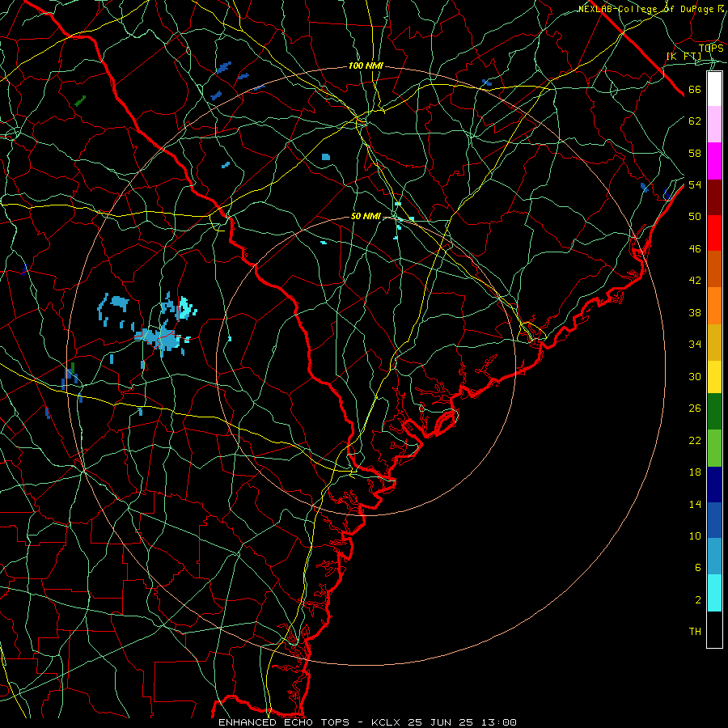Screen dimensions: 728x728
Task: Click the 25 JUN 25 date text
Action: coord(441,722)
